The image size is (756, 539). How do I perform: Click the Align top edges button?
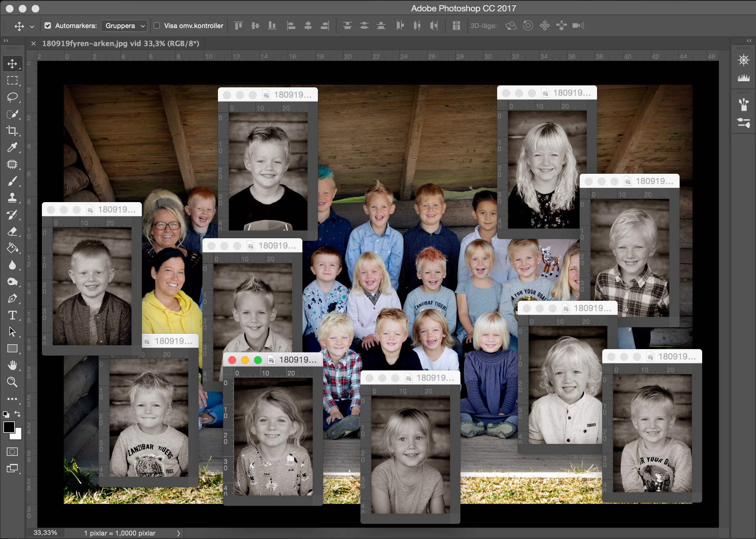tap(238, 25)
